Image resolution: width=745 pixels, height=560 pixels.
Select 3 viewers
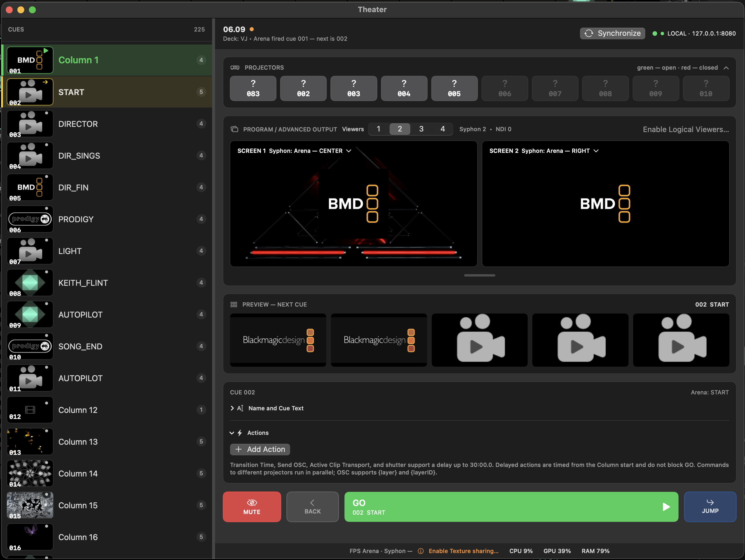(x=421, y=129)
